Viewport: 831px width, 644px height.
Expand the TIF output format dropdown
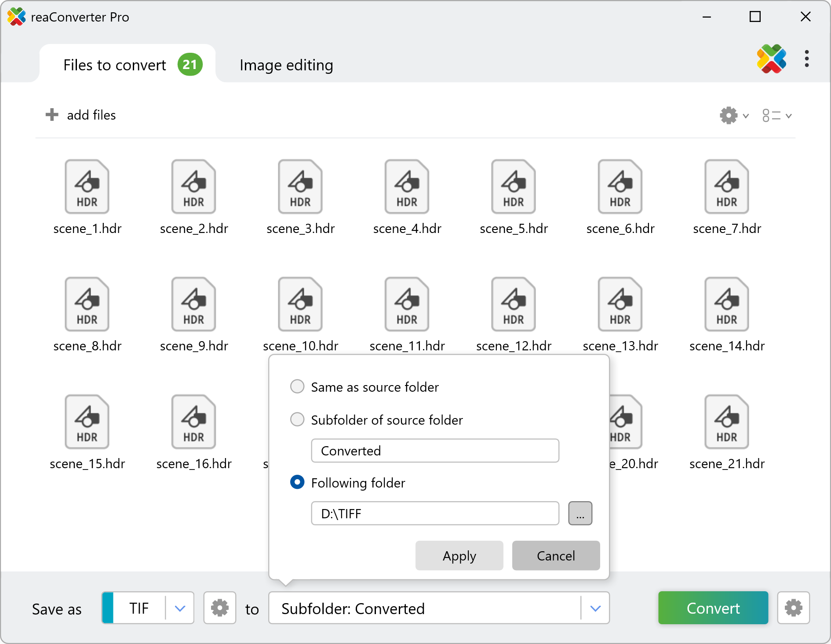pyautogui.click(x=180, y=608)
